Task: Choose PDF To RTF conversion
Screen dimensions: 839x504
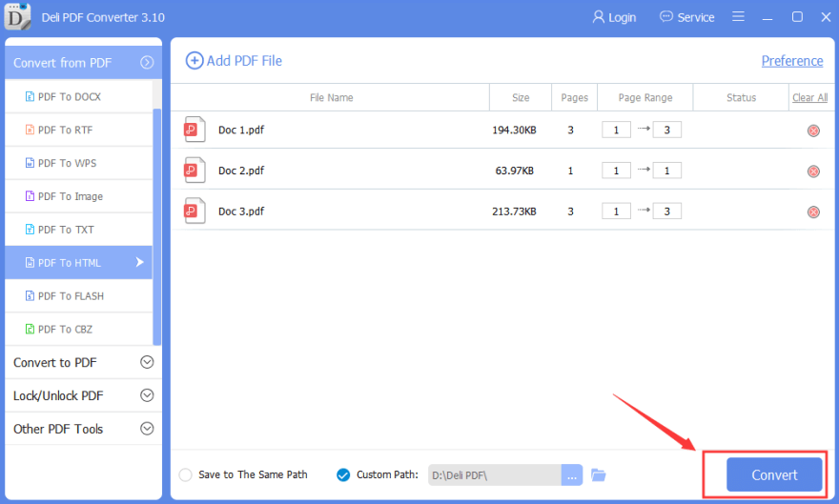Action: click(x=78, y=130)
